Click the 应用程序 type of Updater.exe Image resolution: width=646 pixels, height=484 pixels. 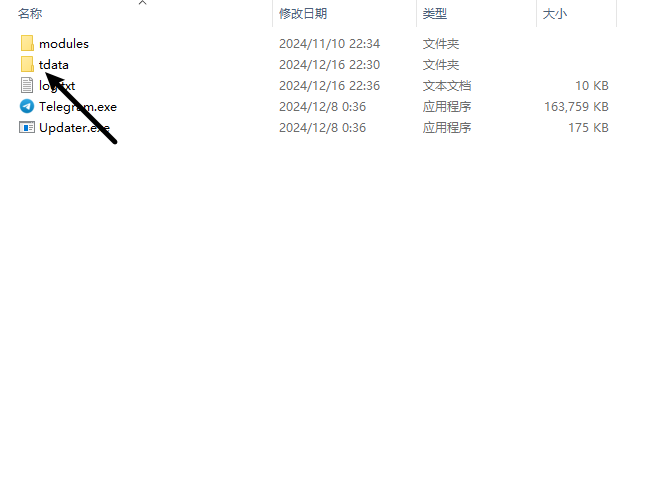click(447, 128)
